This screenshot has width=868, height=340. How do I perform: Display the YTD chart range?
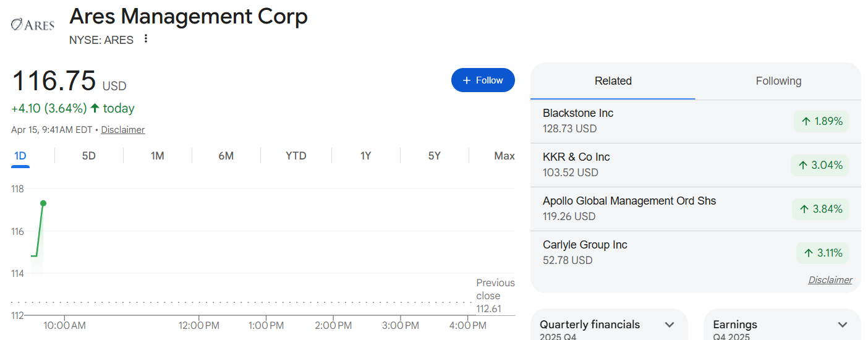pyautogui.click(x=296, y=156)
